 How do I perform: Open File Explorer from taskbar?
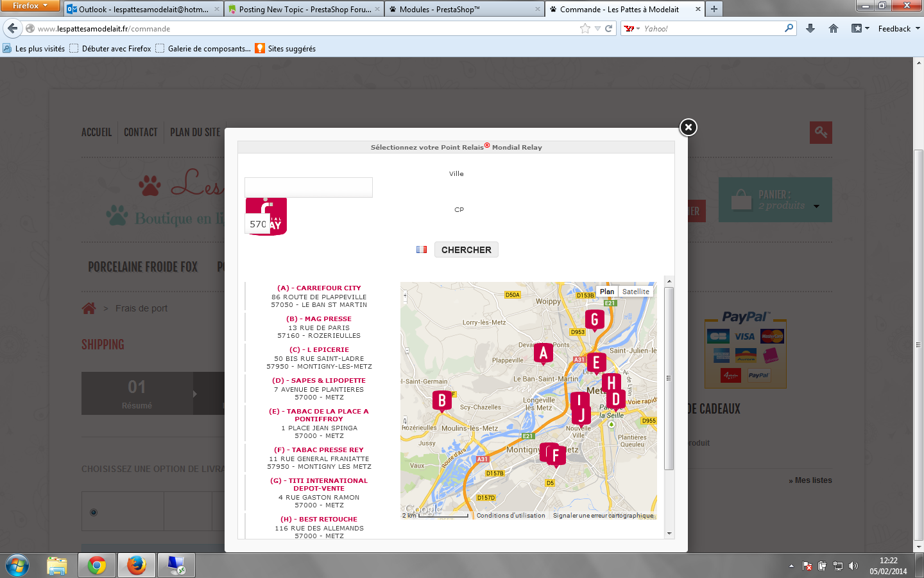click(57, 565)
